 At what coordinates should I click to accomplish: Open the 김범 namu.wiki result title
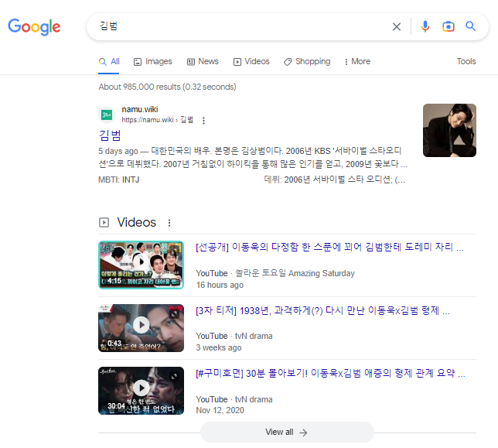pyautogui.click(x=110, y=135)
